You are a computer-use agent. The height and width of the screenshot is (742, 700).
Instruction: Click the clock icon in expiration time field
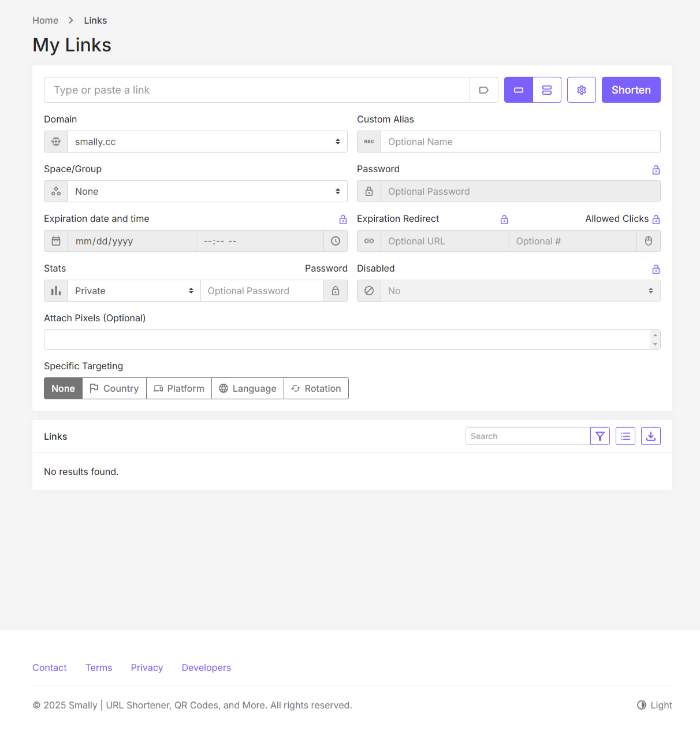pyautogui.click(x=336, y=241)
